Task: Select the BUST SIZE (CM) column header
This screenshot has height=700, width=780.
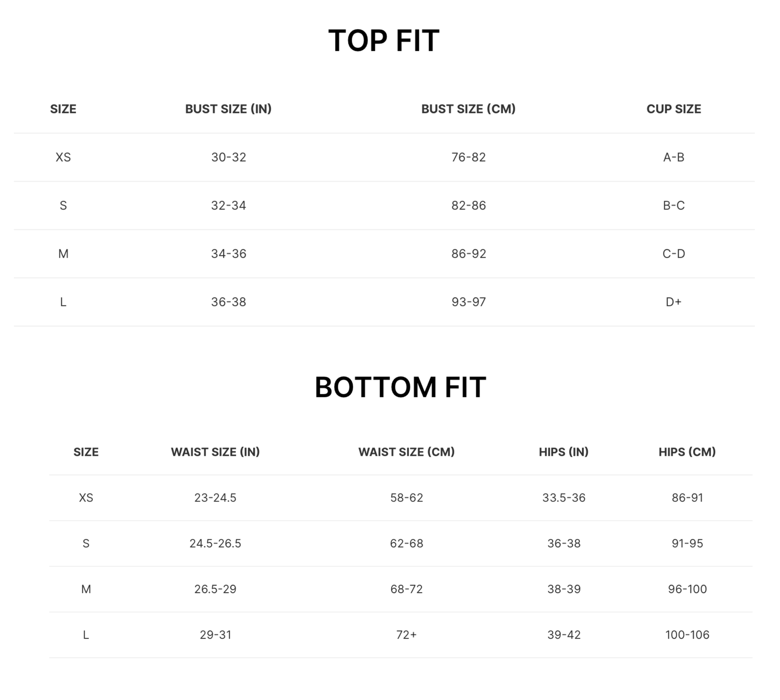Action: (468, 109)
